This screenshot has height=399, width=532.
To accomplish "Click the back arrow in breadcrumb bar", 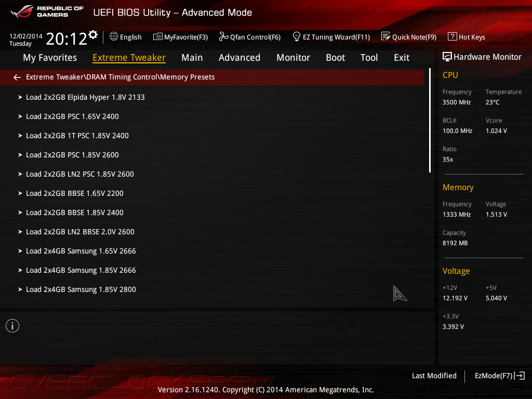I will point(17,78).
